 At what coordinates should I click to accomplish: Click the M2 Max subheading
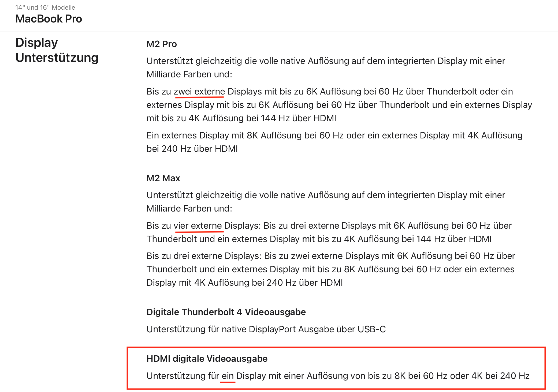[163, 178]
